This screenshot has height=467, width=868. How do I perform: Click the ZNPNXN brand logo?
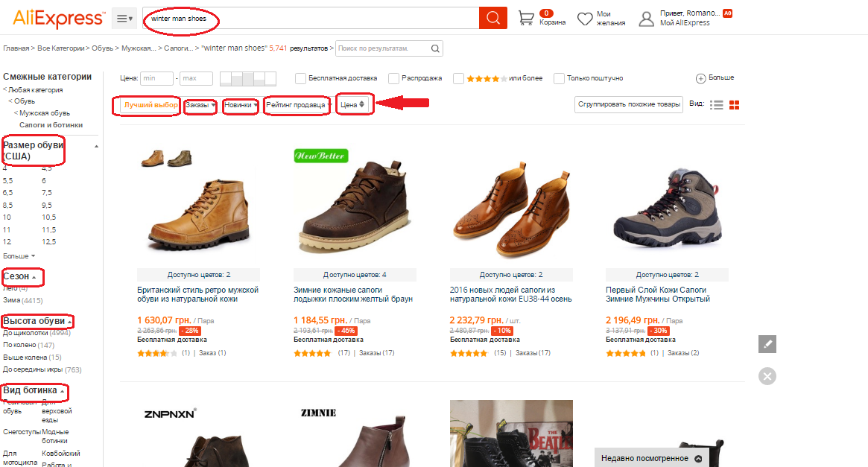tap(170, 413)
